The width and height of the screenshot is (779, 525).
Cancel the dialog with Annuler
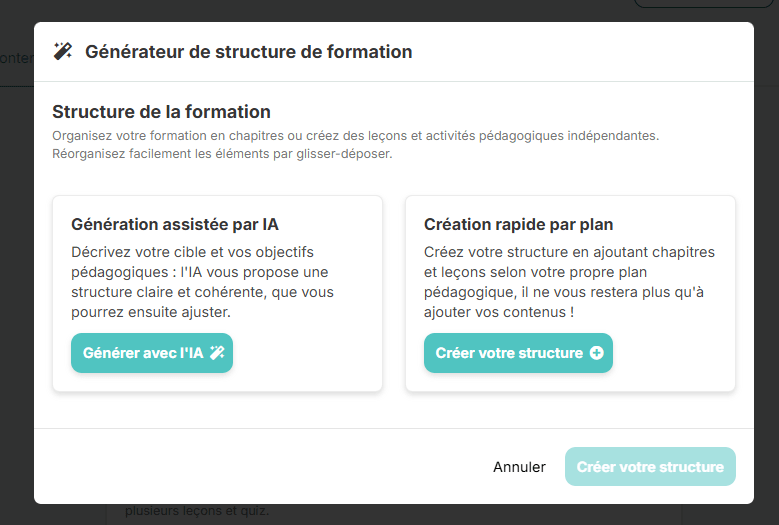[519, 467]
